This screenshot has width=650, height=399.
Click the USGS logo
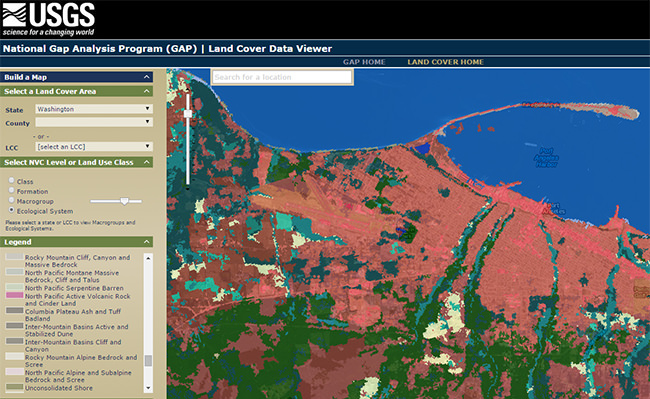(49, 19)
